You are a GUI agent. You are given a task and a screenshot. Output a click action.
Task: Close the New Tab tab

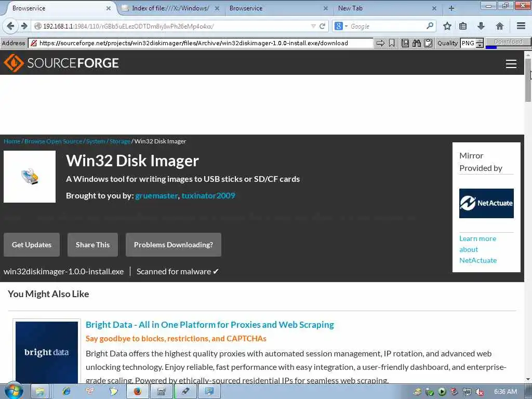[434, 8]
